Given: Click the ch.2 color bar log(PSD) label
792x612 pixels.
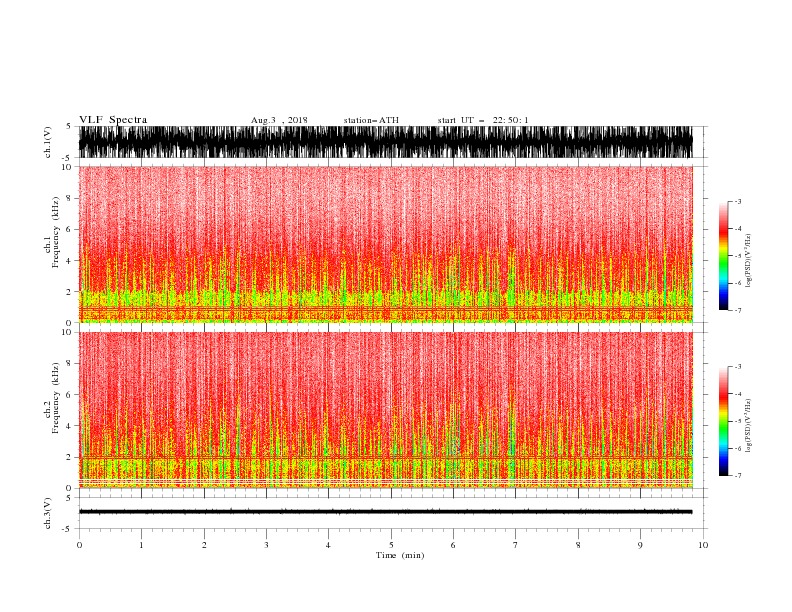Looking at the screenshot, I should [749, 426].
